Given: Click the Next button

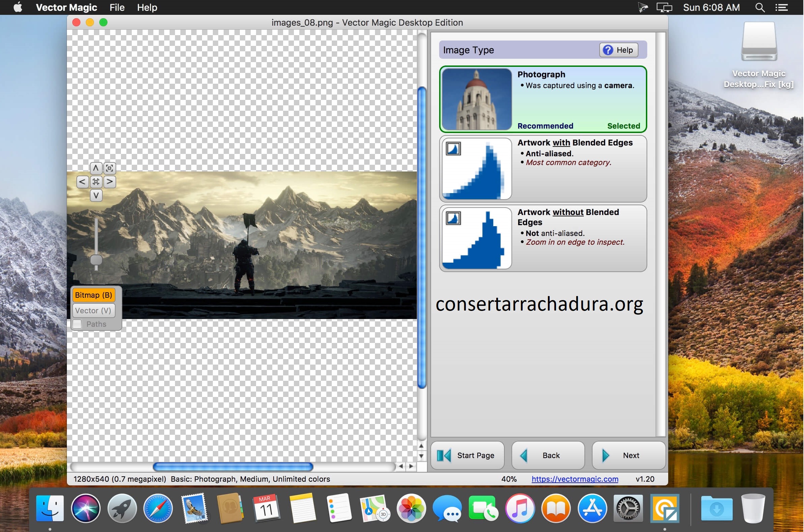Looking at the screenshot, I should point(628,455).
